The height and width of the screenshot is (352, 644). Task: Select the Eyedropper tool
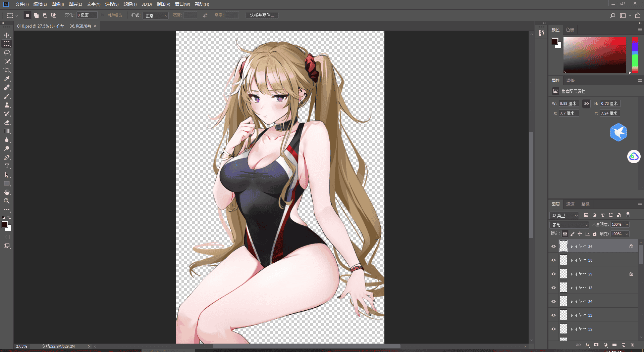coord(7,79)
